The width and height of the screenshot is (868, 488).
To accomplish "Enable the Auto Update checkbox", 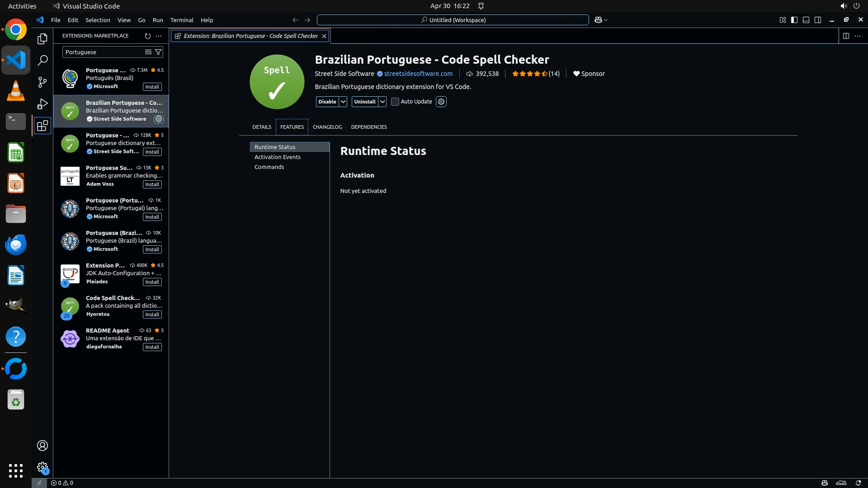I will 395,102.
